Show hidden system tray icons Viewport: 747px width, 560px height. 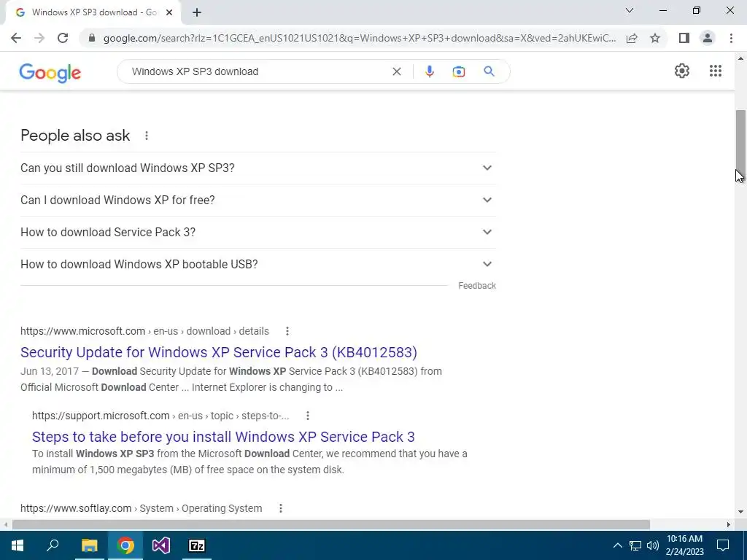pyautogui.click(x=617, y=545)
